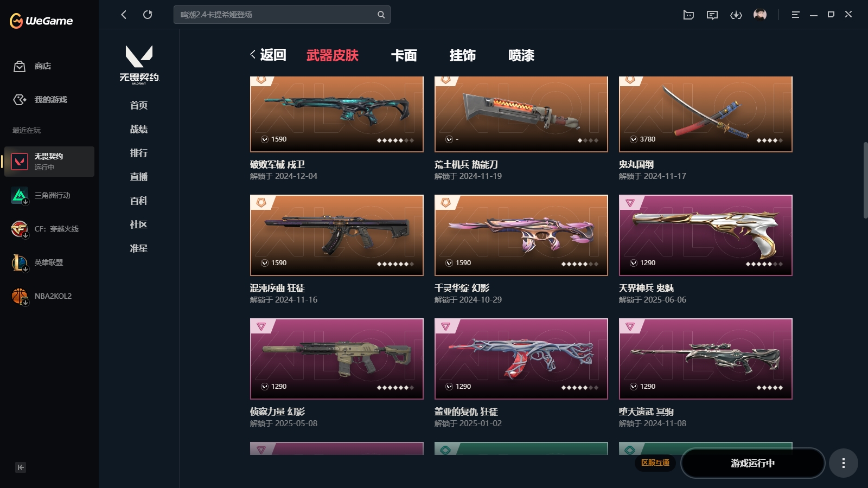
Task: Open the three-dot more options button
Action: point(843,463)
